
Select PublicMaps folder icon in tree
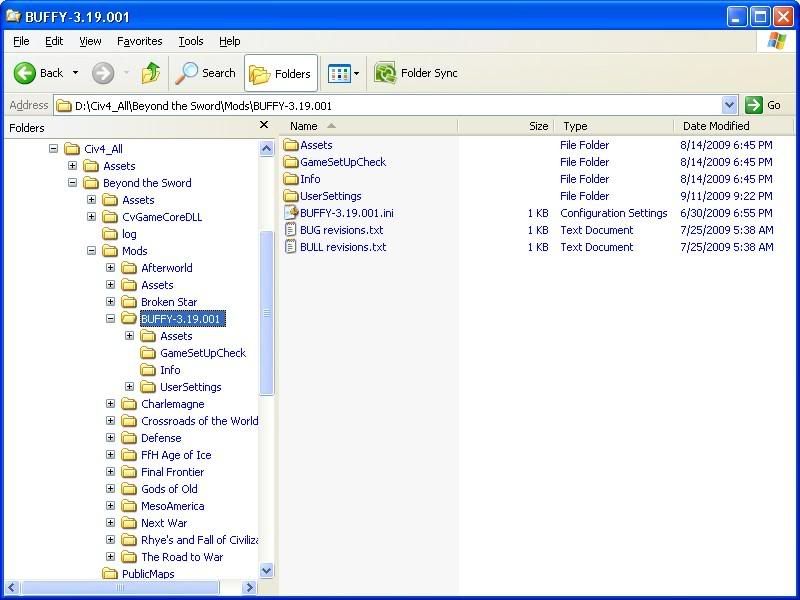click(x=110, y=573)
